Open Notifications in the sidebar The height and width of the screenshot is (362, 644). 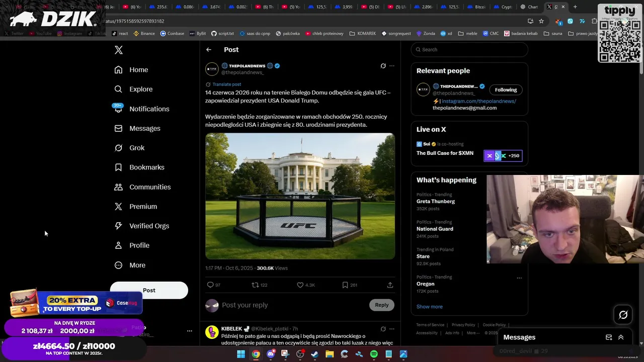(x=141, y=109)
